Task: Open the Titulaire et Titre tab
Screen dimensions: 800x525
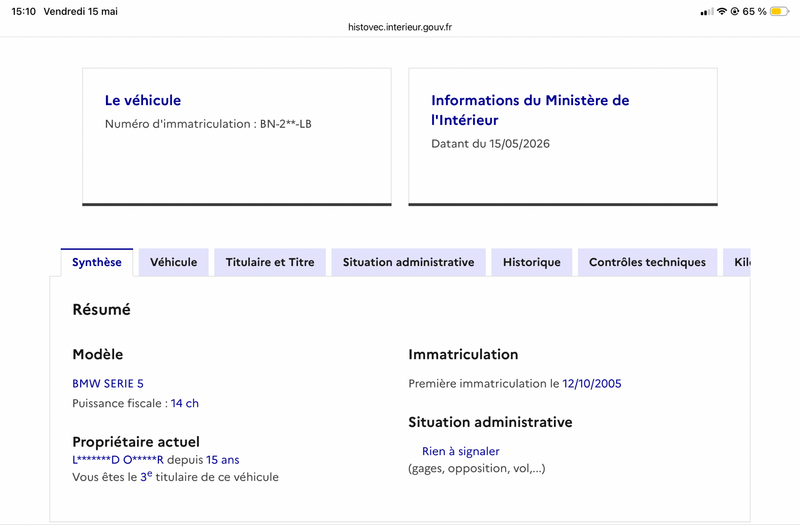Action: point(270,262)
